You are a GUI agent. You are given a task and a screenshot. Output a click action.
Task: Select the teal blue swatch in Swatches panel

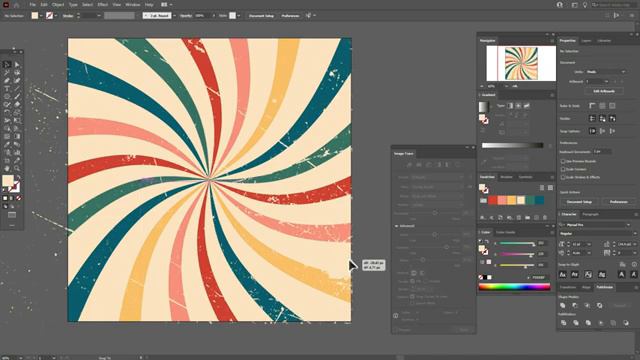pyautogui.click(x=540, y=200)
